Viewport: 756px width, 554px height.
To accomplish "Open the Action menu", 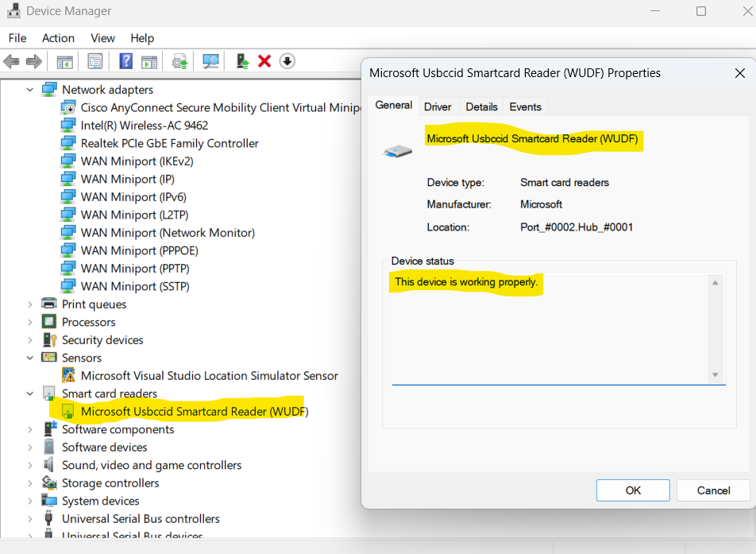I will pos(58,37).
